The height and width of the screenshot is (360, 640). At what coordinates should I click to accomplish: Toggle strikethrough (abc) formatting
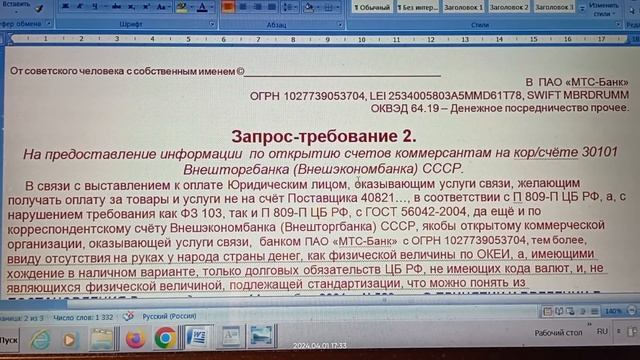click(x=116, y=7)
